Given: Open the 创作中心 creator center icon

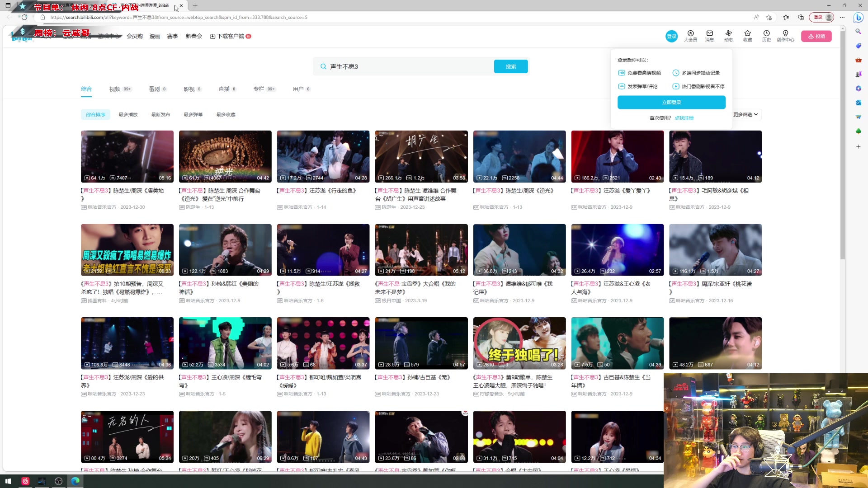Looking at the screenshot, I should point(786,36).
